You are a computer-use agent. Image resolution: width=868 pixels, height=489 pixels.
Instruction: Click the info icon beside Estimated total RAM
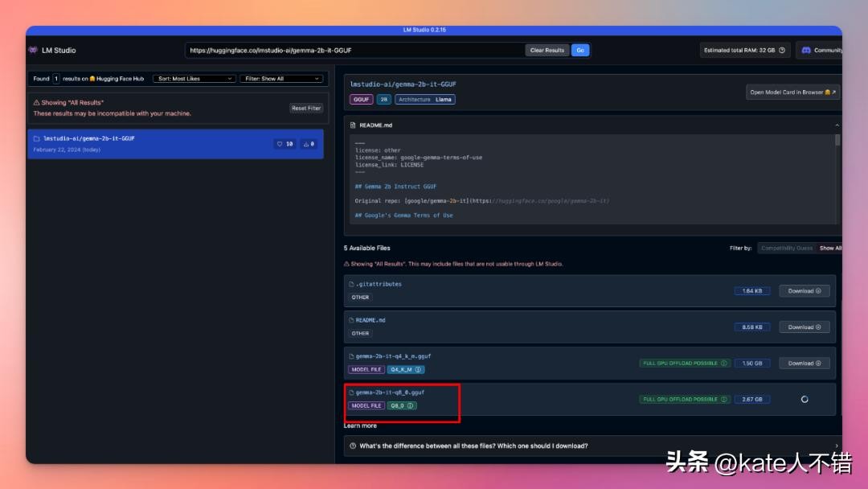(x=782, y=50)
